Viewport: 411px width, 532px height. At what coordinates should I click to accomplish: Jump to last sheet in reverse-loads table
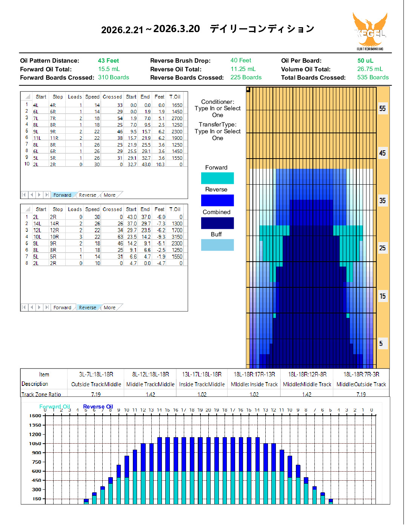(x=47, y=307)
